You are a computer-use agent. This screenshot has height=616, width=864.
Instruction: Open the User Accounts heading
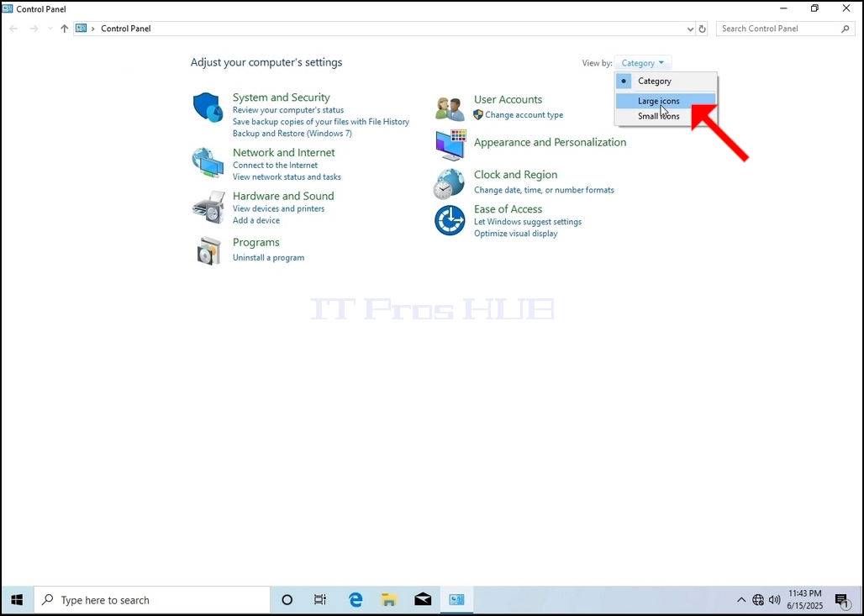(x=508, y=100)
